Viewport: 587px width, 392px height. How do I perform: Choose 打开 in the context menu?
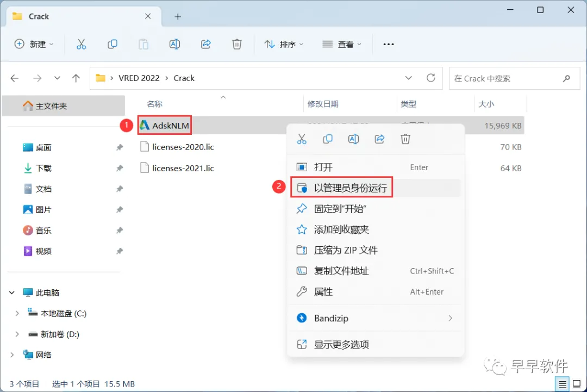point(376,167)
